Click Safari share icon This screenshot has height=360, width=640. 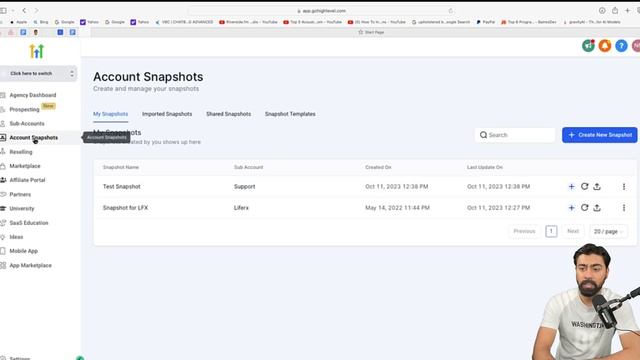(615, 11)
